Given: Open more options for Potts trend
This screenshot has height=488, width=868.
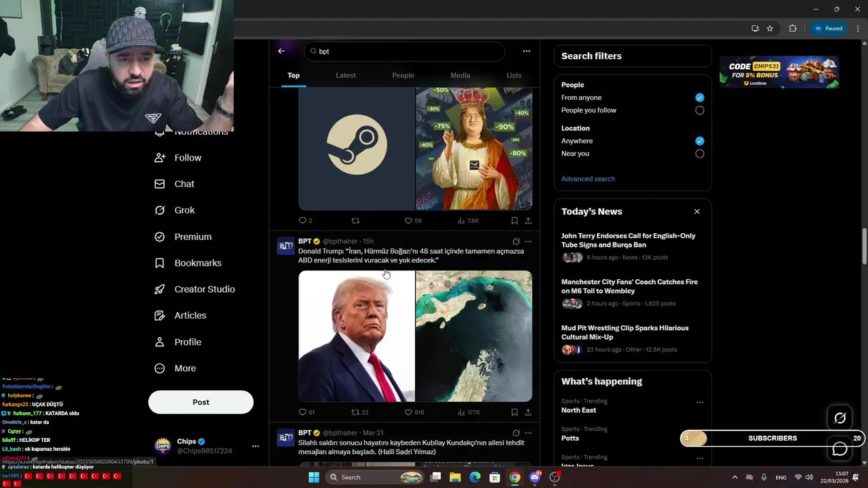Looking at the screenshot, I should [700, 430].
